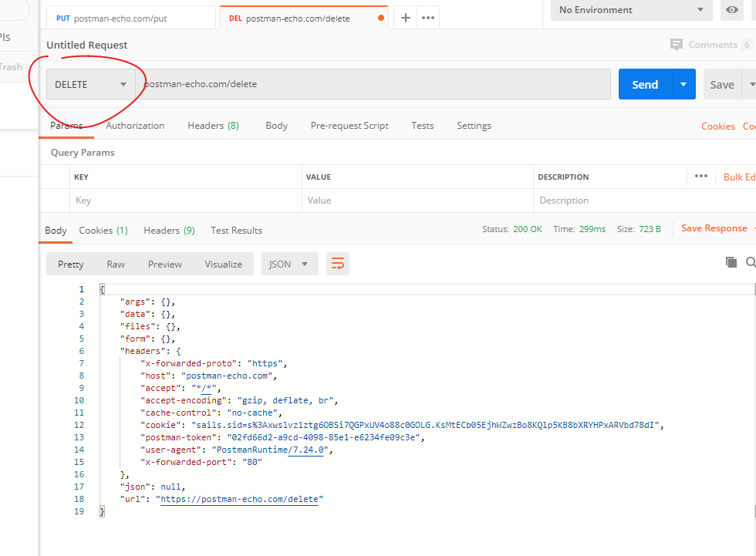Open the Settings tab
The image size is (756, 556).
point(474,126)
